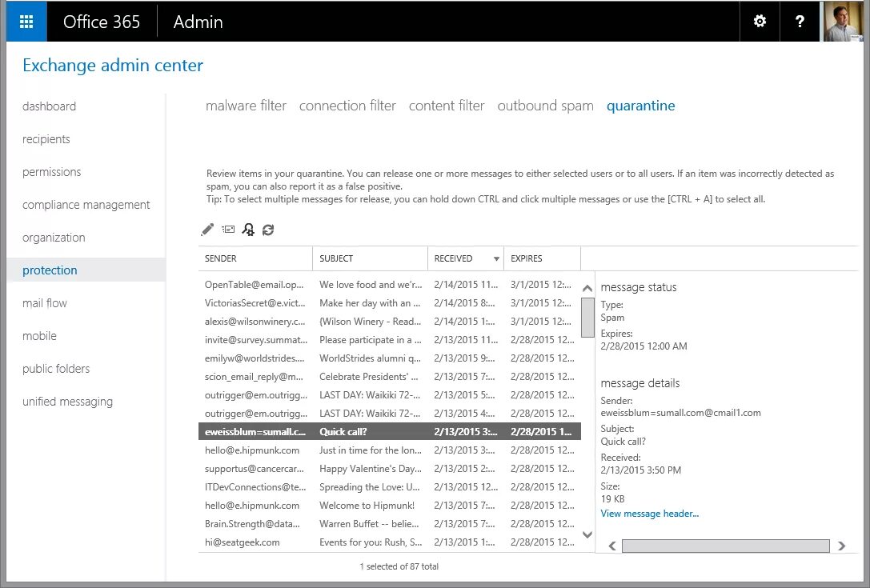870x588 pixels.
Task: Sort by Received column dropdown arrow
Action: tap(496, 259)
